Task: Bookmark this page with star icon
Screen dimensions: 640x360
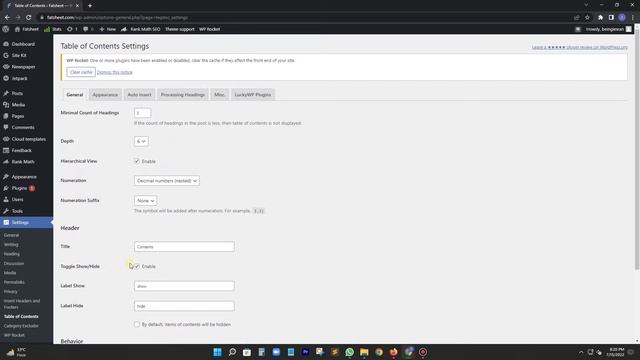Action: [587, 18]
